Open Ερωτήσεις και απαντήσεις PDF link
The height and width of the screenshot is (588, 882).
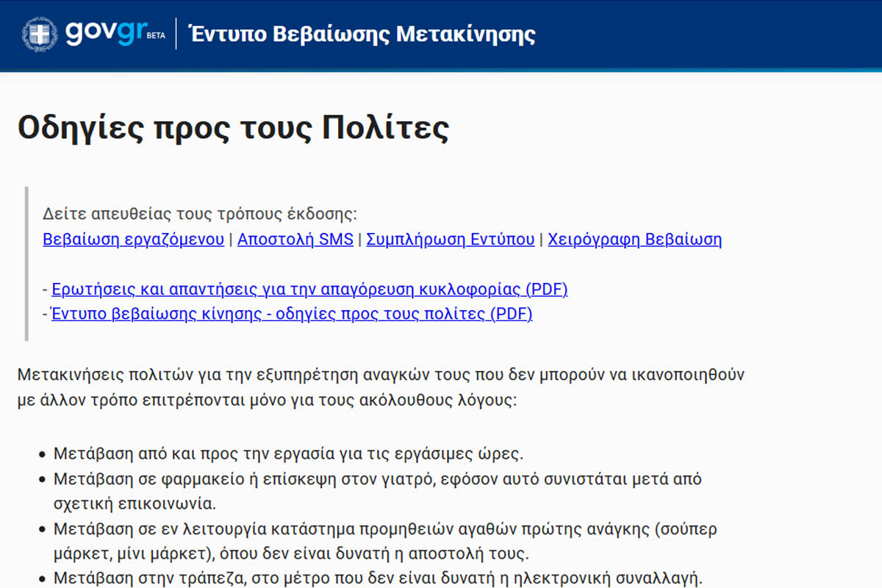[x=309, y=289]
